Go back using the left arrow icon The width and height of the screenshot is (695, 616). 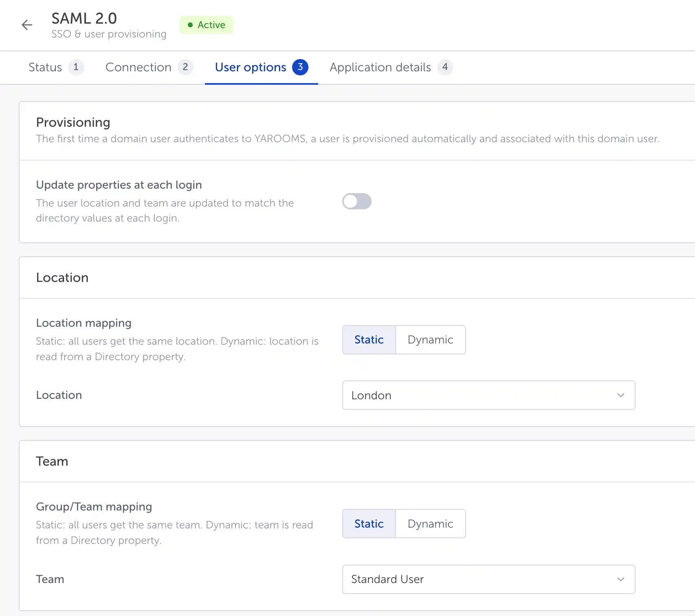point(27,25)
